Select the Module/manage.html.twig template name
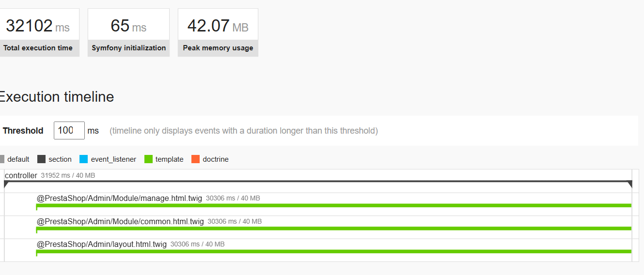 point(119,198)
